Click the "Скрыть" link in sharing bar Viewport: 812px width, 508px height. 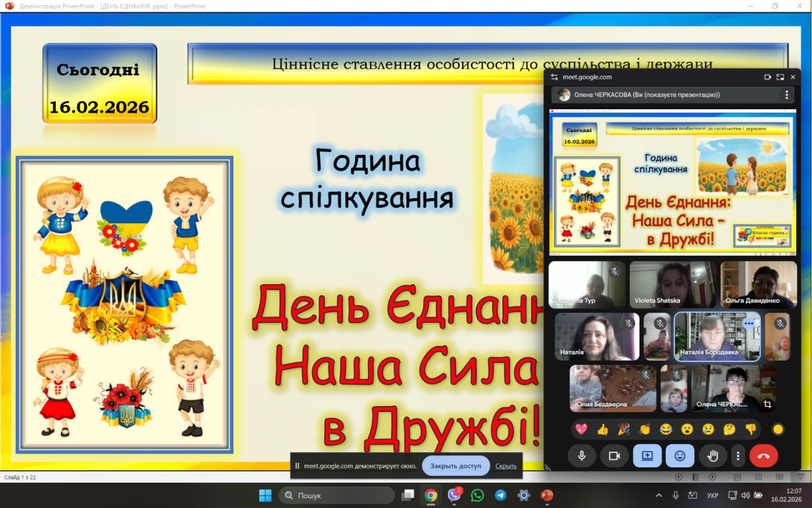click(x=506, y=466)
